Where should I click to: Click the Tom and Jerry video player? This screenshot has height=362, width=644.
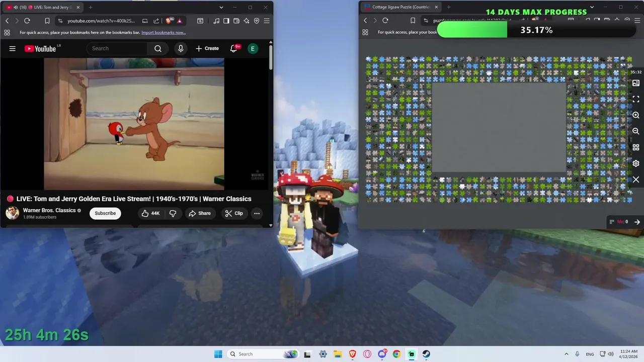tap(134, 124)
